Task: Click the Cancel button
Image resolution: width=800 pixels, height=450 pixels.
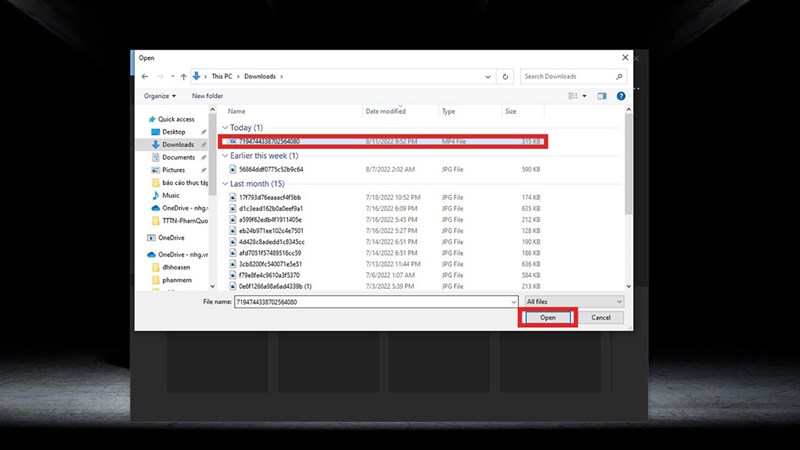Action: [601, 318]
